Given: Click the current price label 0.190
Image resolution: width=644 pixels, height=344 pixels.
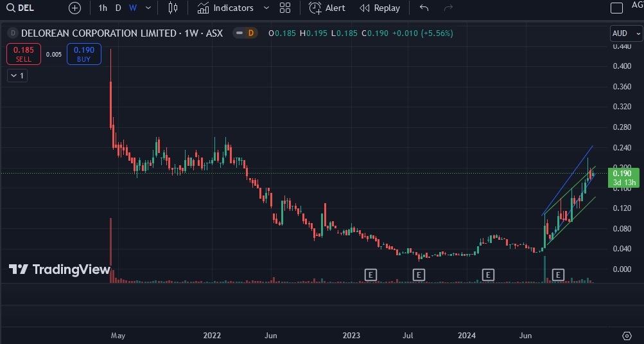Looking at the screenshot, I should tap(623, 177).
